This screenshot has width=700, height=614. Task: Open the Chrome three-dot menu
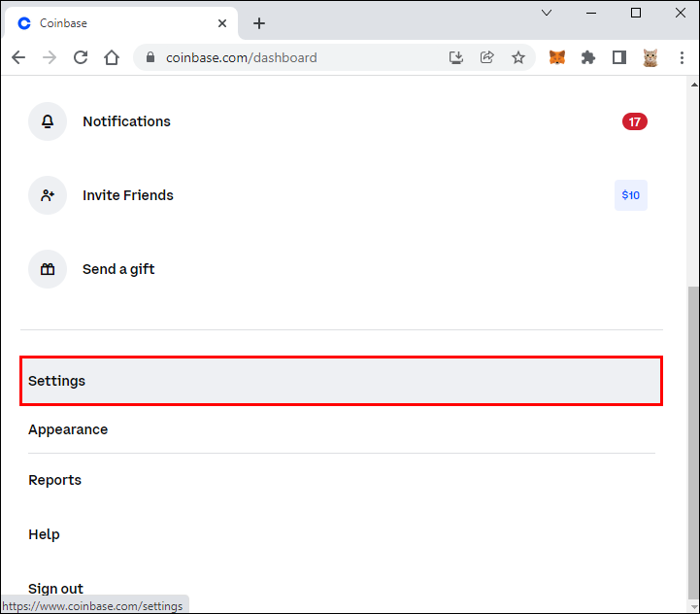pyautogui.click(x=682, y=57)
